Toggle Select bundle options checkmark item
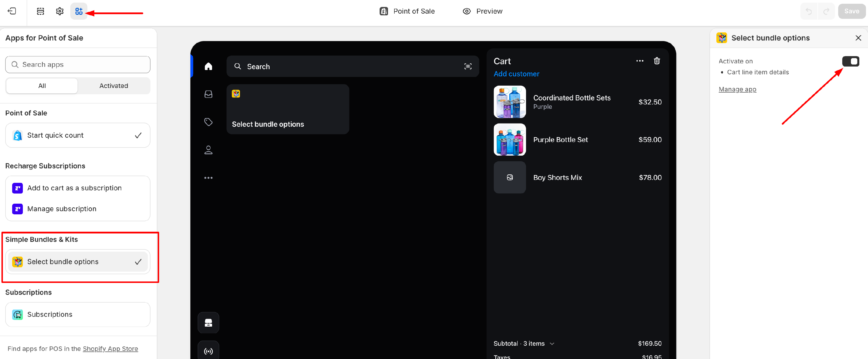 (x=78, y=262)
